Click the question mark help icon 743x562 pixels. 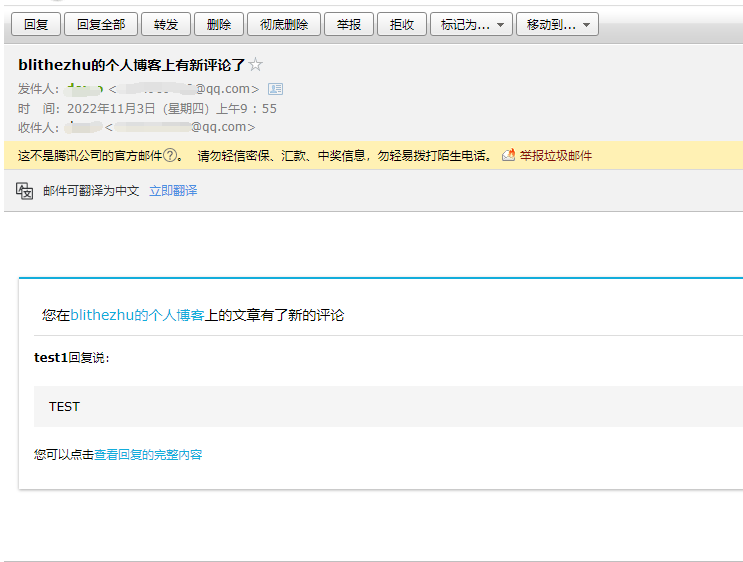click(170, 156)
